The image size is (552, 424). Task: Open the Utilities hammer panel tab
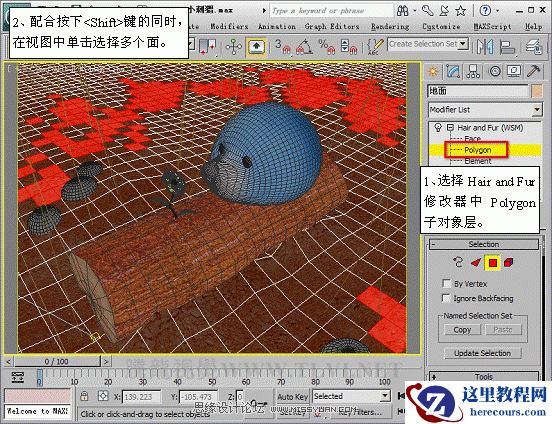point(534,72)
